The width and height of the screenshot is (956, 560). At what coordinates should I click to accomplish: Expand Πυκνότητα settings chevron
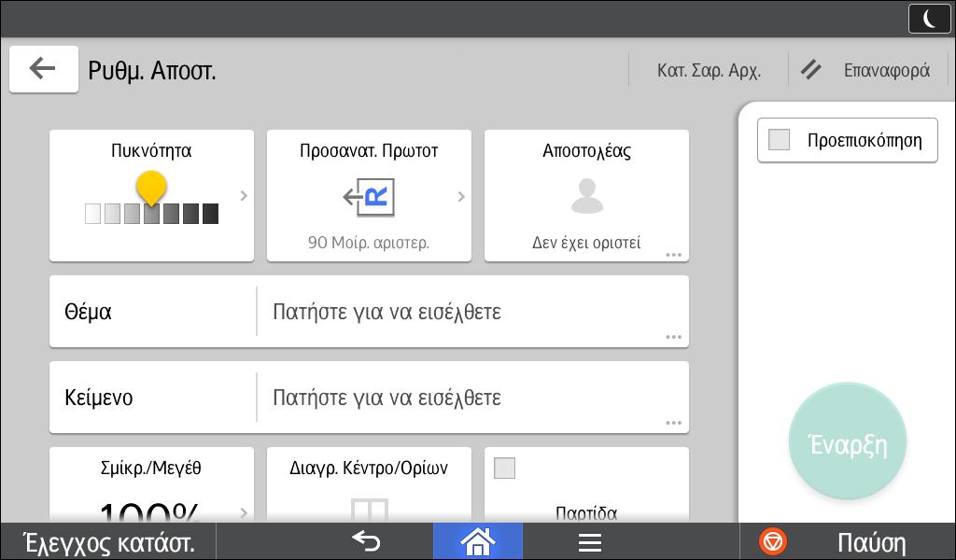click(x=244, y=196)
